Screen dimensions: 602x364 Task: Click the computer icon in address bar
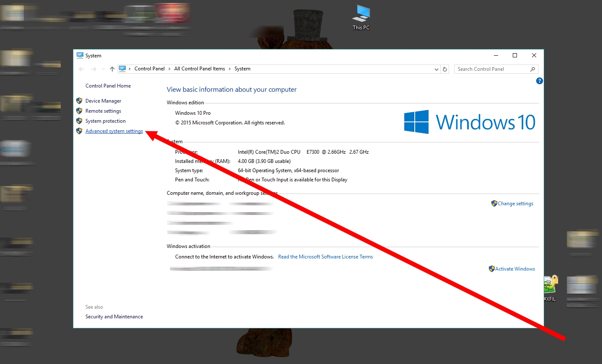pyautogui.click(x=122, y=69)
